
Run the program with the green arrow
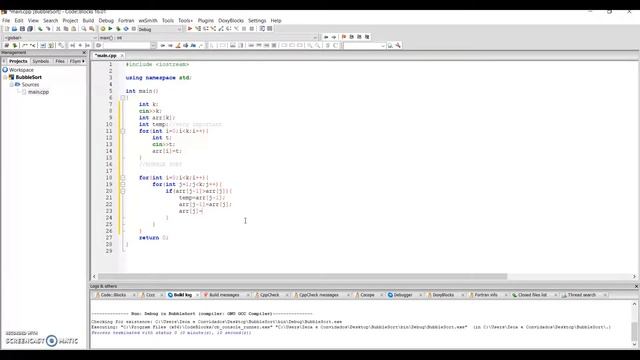pyautogui.click(x=110, y=29)
